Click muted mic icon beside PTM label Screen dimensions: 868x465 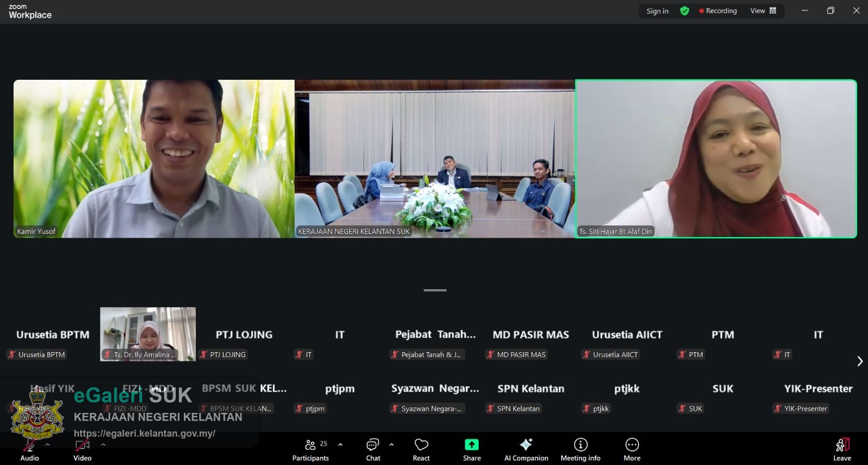point(682,354)
